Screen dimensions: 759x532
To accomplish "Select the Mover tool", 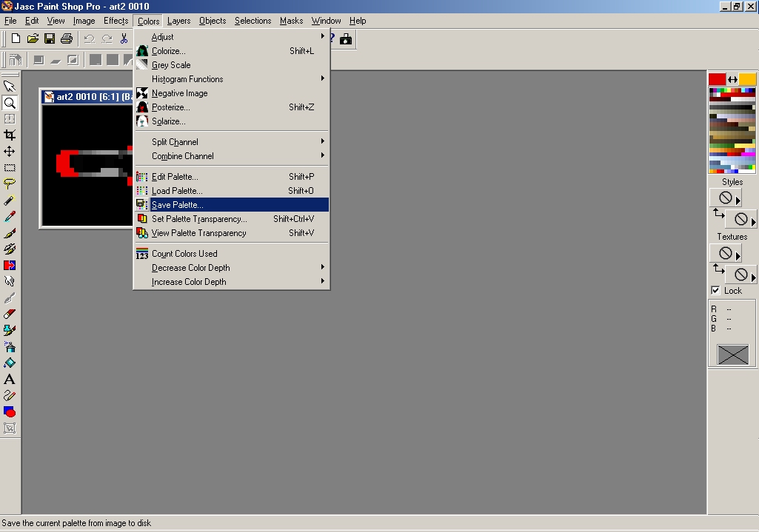I will click(x=10, y=152).
